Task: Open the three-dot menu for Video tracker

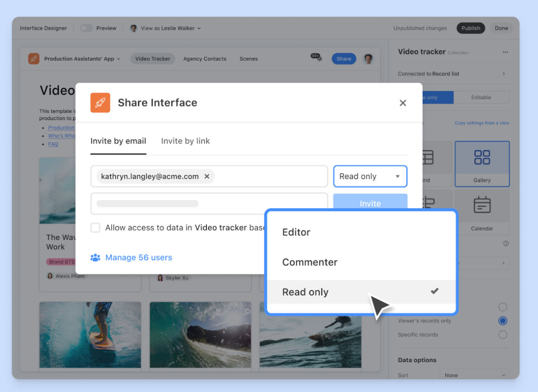Action: pyautogui.click(x=505, y=52)
